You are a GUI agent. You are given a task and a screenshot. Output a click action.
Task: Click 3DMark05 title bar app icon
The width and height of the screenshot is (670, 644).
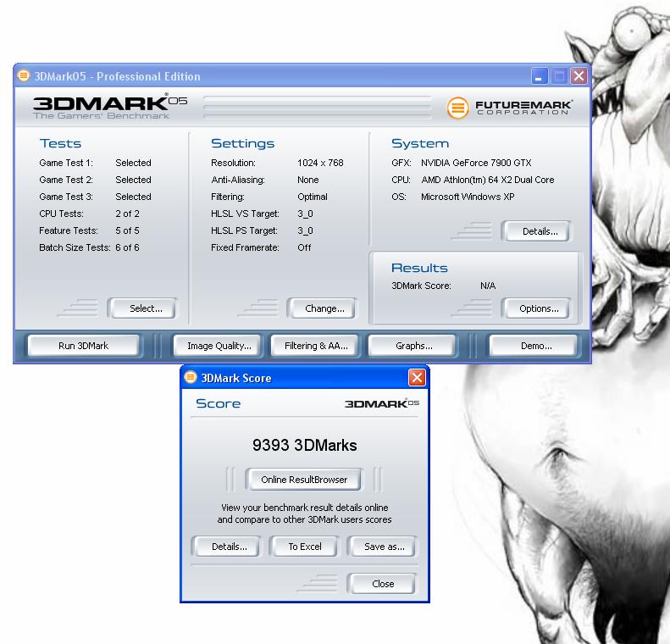coord(24,75)
